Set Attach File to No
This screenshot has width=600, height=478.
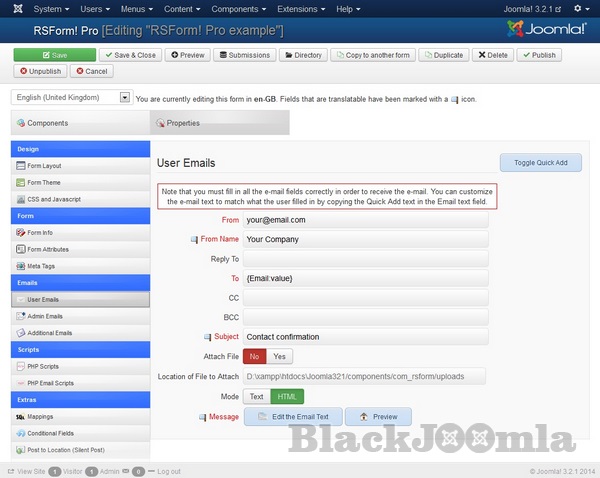(255, 356)
